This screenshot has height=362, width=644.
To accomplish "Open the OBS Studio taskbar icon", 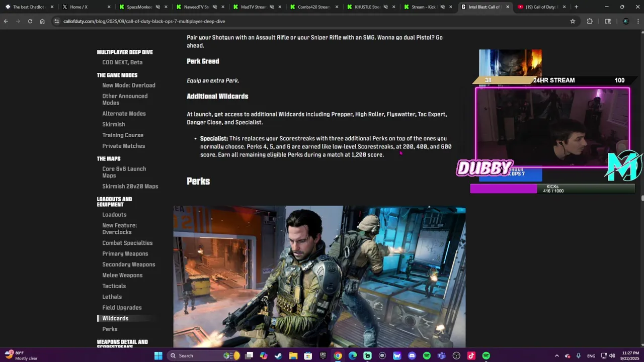I will (456, 355).
